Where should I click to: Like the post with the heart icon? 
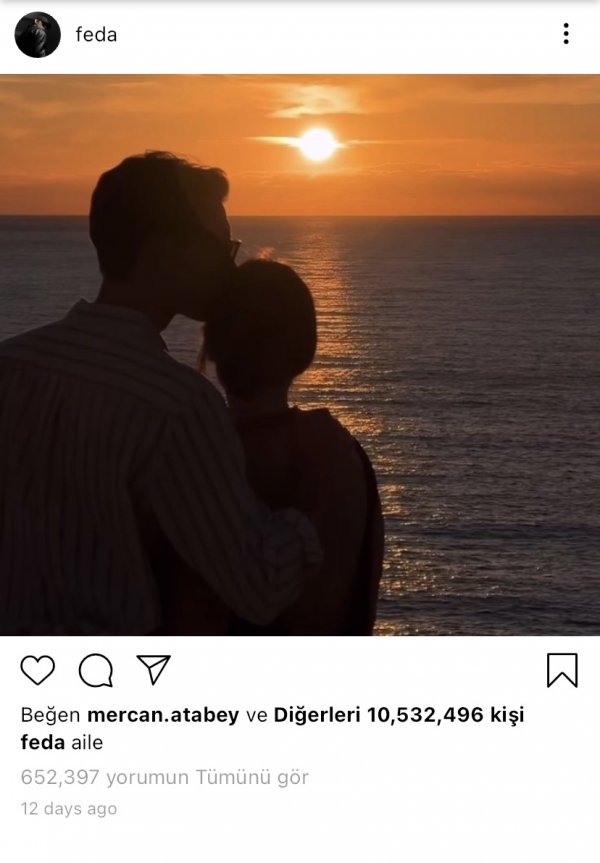point(38,670)
